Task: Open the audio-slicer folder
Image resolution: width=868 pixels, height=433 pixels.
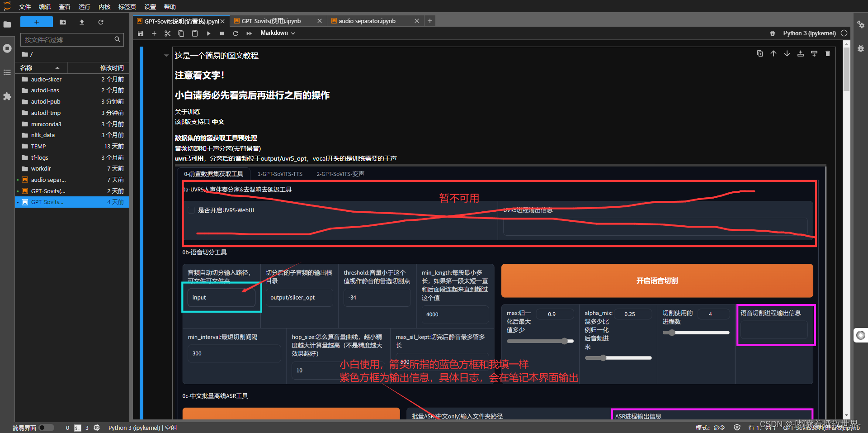Action: [72, 79]
